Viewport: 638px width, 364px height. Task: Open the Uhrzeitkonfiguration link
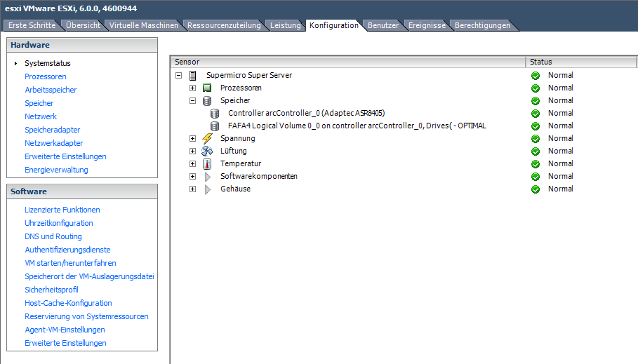pos(58,223)
